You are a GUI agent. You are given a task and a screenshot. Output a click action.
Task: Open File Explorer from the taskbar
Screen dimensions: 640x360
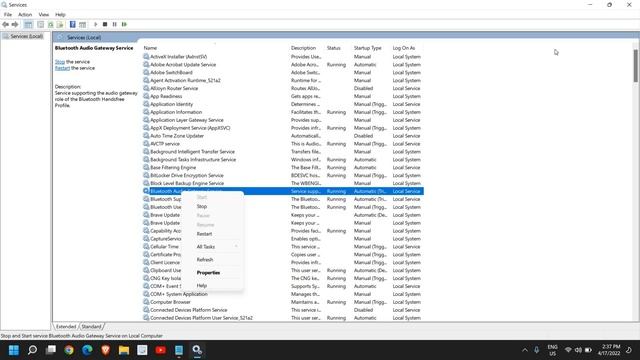(124, 350)
